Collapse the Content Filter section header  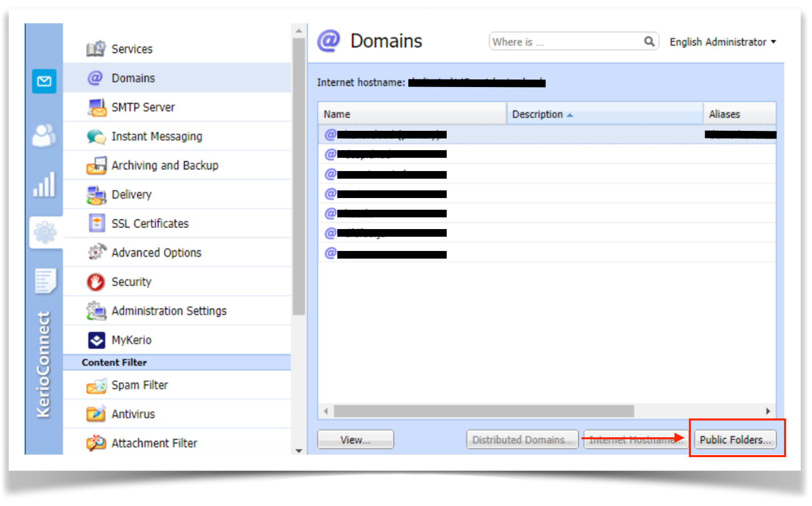pyautogui.click(x=177, y=362)
